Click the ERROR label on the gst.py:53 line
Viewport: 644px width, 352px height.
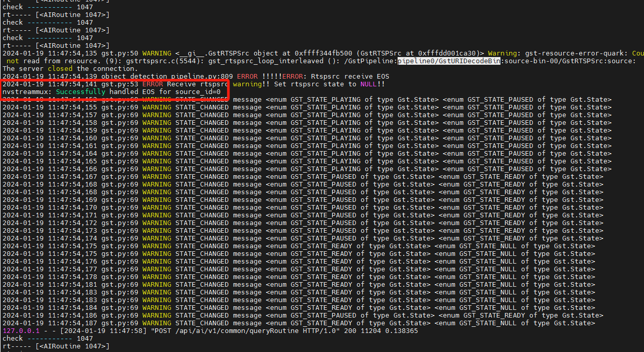(x=152, y=84)
